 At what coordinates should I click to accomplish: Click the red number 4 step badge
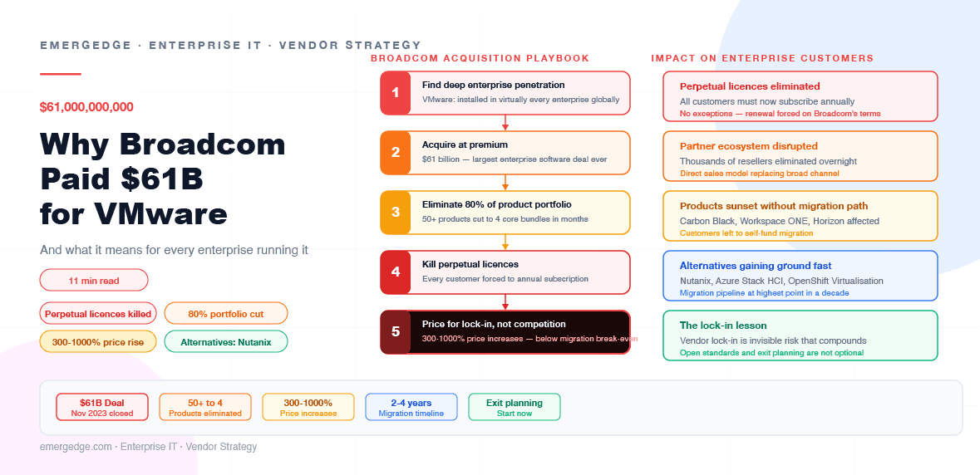coord(395,272)
